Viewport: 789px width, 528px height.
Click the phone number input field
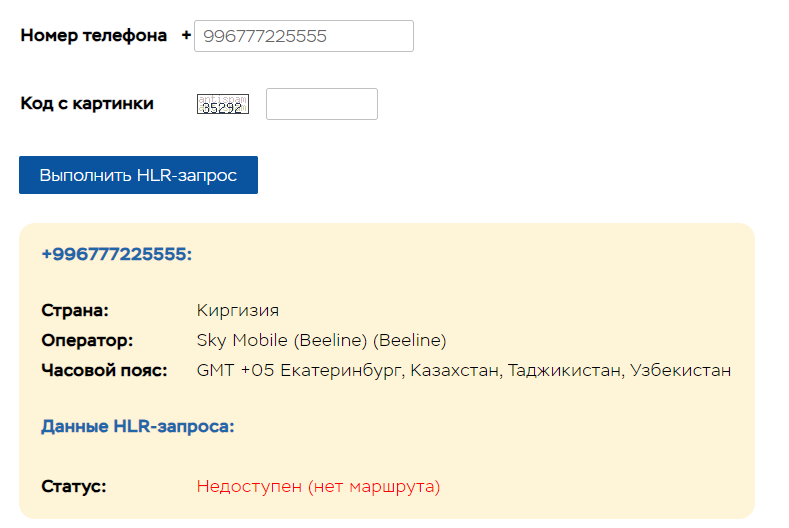point(303,36)
